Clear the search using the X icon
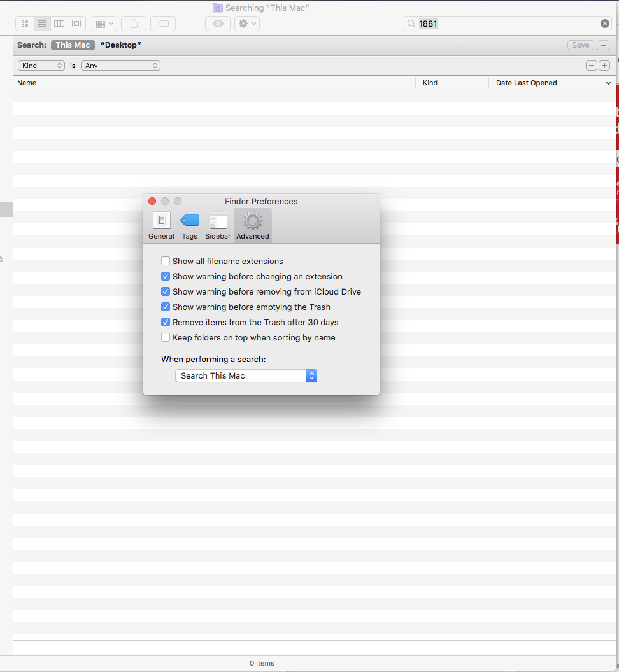Viewport: 619px width, 672px height. 604,24
